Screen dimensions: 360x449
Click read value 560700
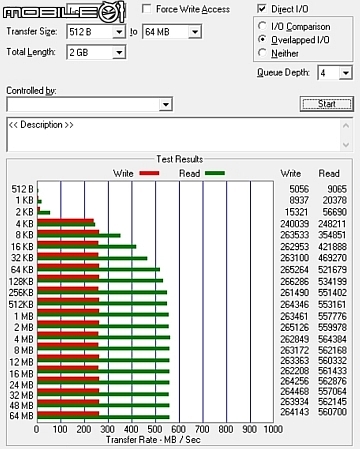pos(332,412)
